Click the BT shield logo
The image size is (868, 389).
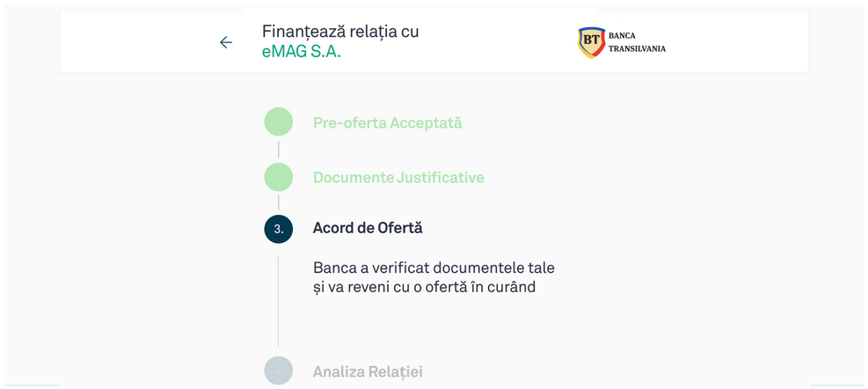point(591,42)
